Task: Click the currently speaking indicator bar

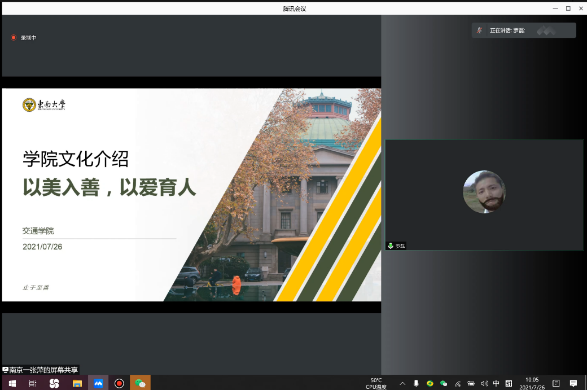Action: 524,30
